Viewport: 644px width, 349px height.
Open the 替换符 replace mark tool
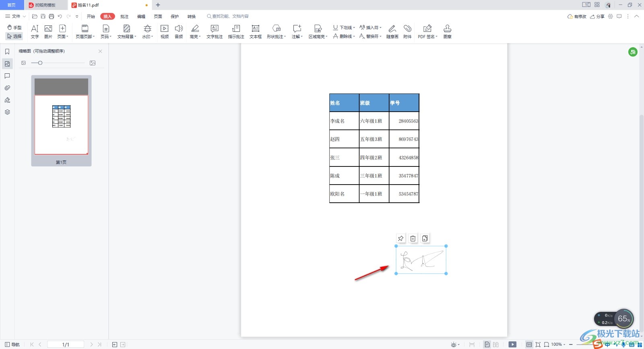click(370, 36)
